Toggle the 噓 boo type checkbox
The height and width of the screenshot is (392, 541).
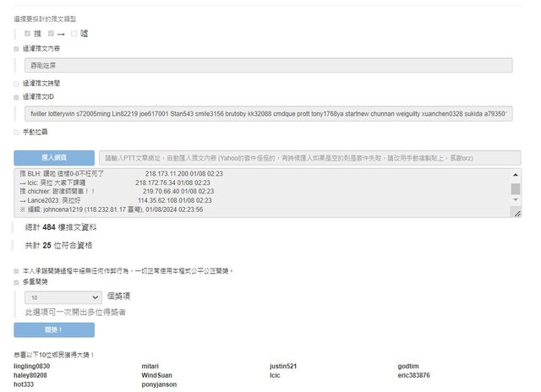74,34
